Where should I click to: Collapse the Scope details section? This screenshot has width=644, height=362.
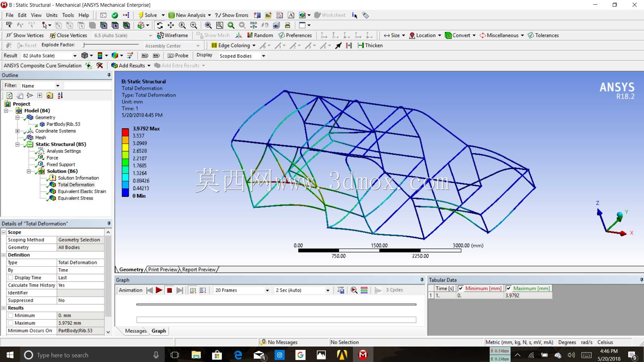pos(4,232)
